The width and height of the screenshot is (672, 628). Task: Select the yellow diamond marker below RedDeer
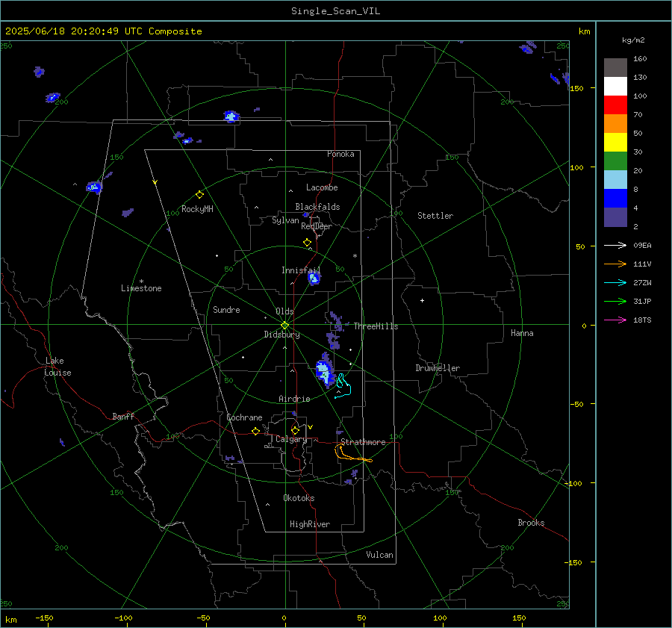[307, 243]
